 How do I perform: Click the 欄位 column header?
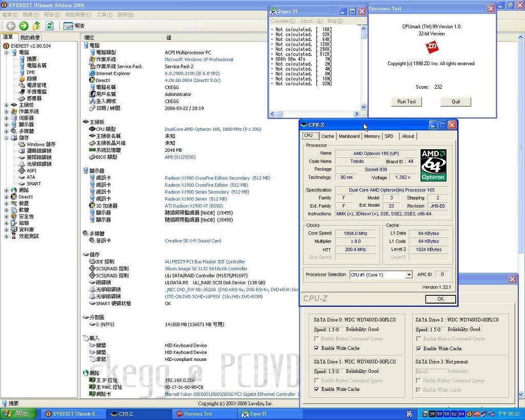click(122, 37)
